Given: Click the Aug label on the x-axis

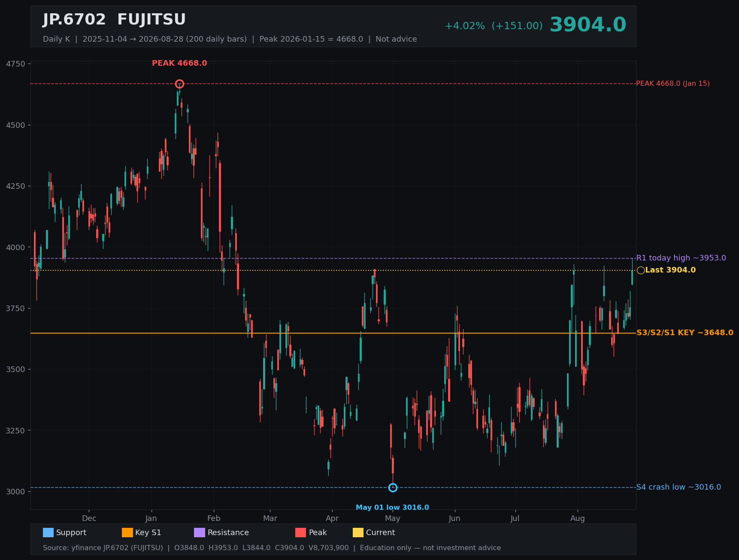Looking at the screenshot, I should [x=578, y=518].
